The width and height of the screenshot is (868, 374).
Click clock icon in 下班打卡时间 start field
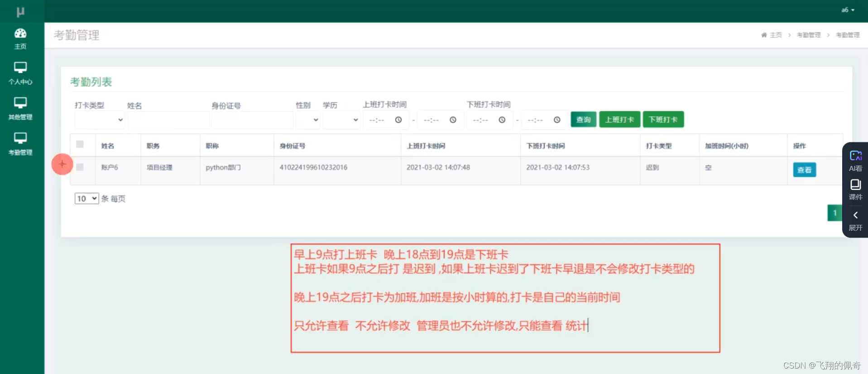[x=502, y=120]
